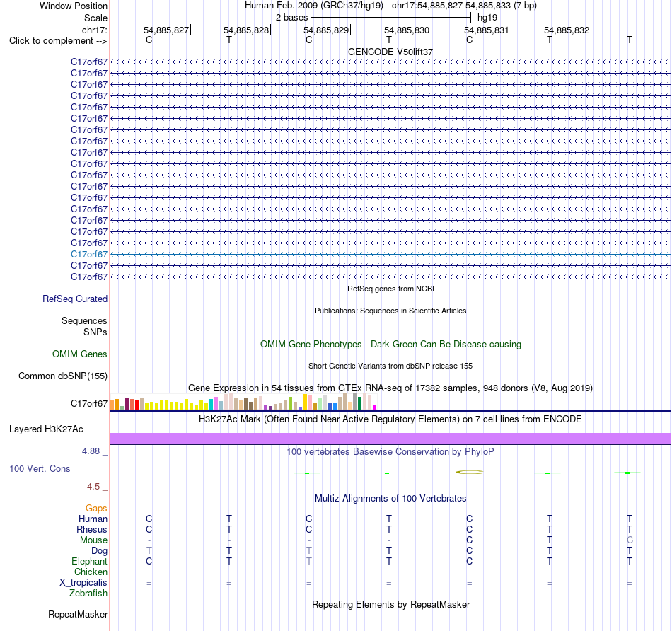Image resolution: width=672 pixels, height=631 pixels.
Task: Select the Rhesus alignment row label
Action: [92, 529]
